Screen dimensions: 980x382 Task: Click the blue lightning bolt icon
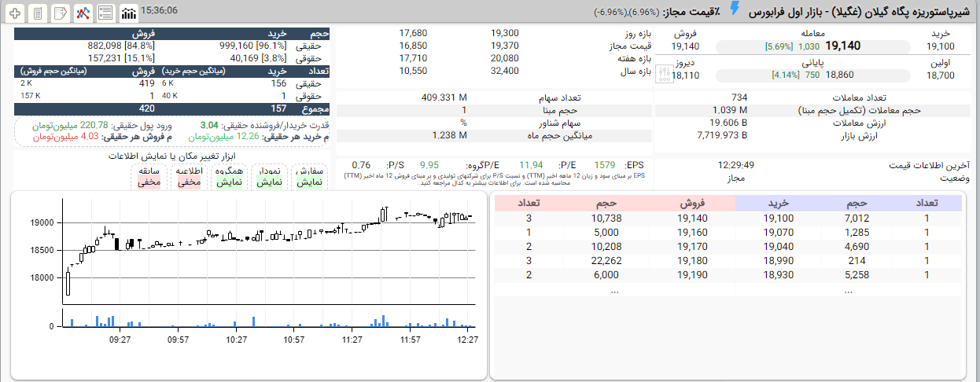coord(735,9)
